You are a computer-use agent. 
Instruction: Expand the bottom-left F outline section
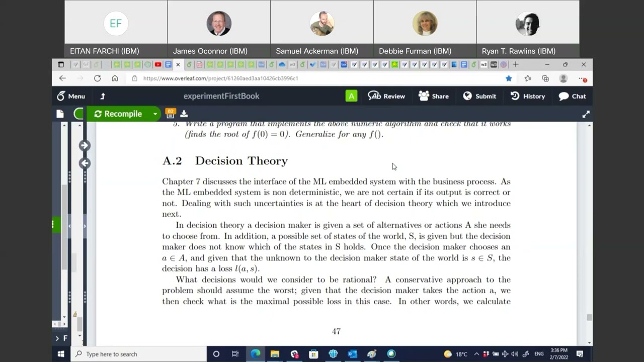click(x=61, y=338)
